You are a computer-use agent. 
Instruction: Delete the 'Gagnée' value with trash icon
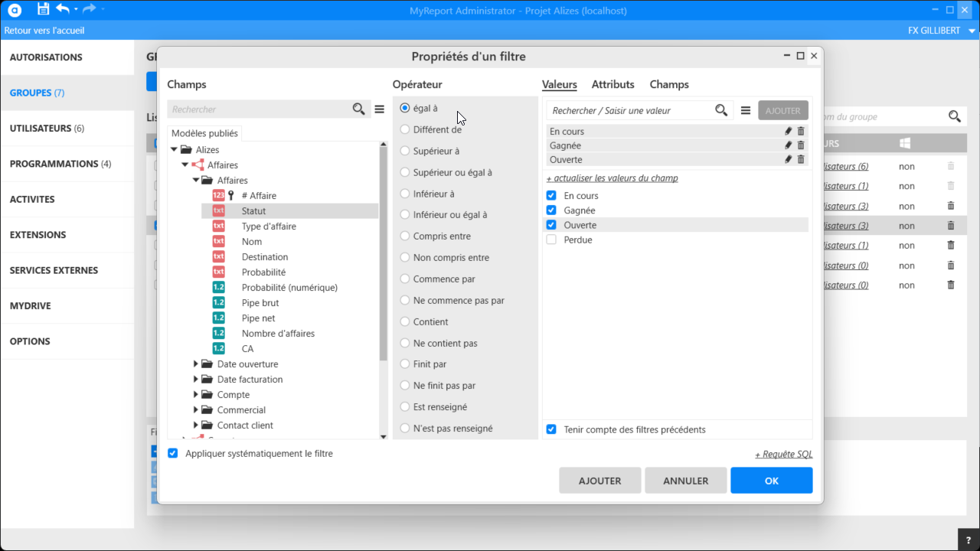(x=801, y=145)
